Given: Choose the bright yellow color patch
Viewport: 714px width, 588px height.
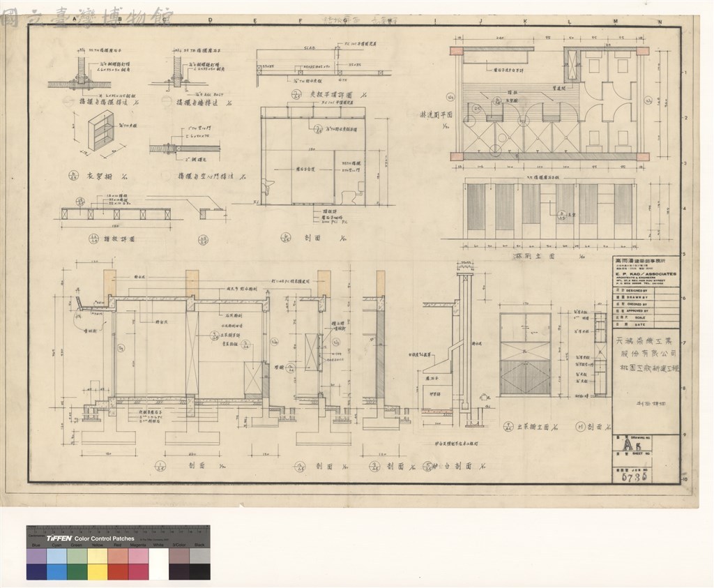Looking at the screenshot, I should (98, 571).
